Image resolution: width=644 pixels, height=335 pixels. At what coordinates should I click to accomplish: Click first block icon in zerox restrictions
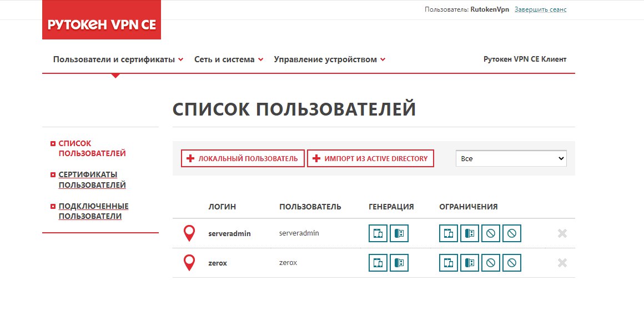pos(491,263)
